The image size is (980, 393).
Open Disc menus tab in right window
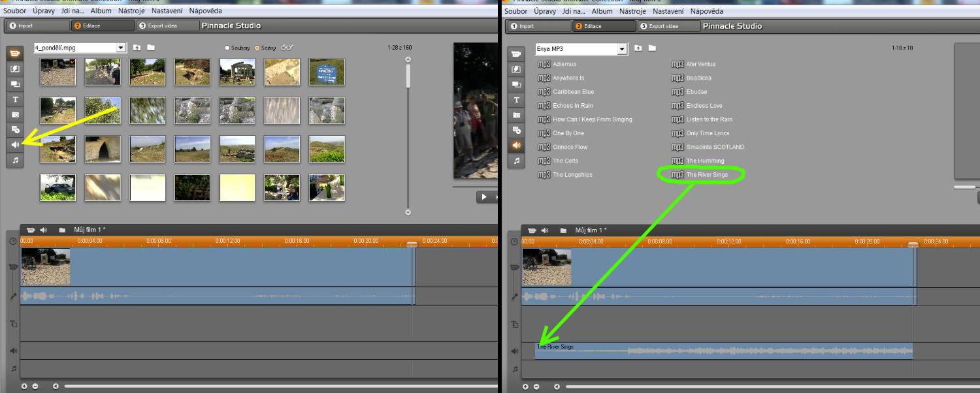[516, 131]
